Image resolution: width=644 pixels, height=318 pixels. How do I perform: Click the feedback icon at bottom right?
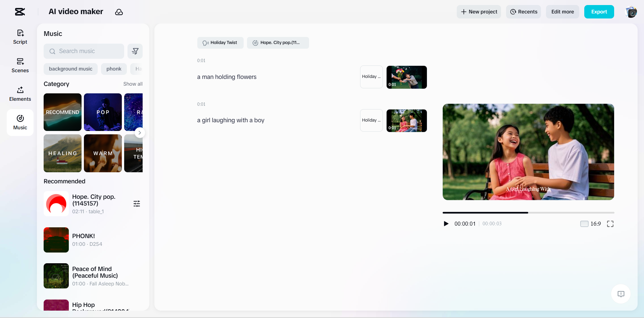(x=621, y=294)
